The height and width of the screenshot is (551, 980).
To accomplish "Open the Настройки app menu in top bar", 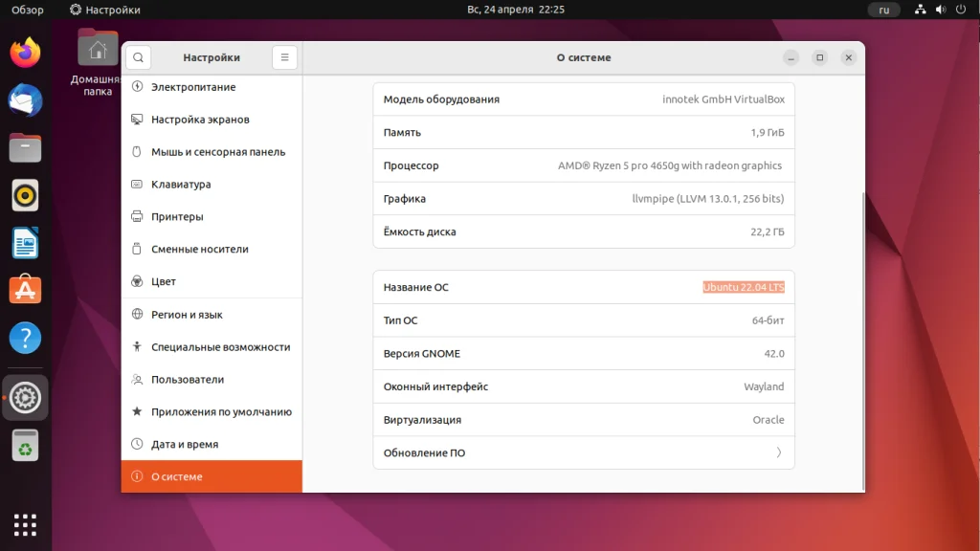I will [x=102, y=10].
